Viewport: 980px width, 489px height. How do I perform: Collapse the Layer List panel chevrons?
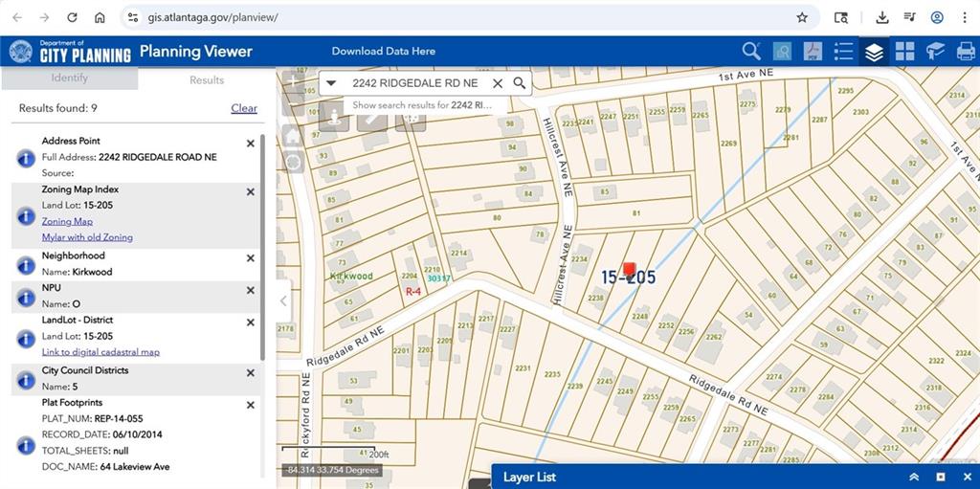914,477
